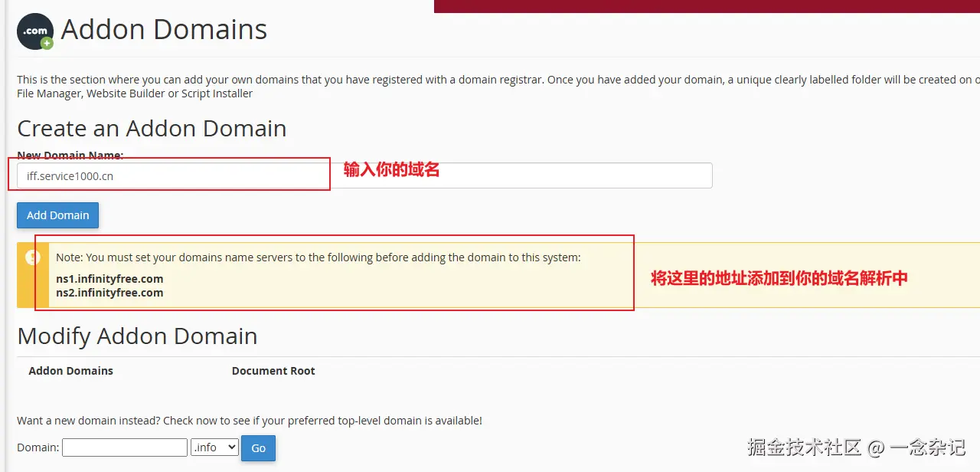
Task: Select the ns1.infinityfree.com name server text
Action: pos(109,279)
